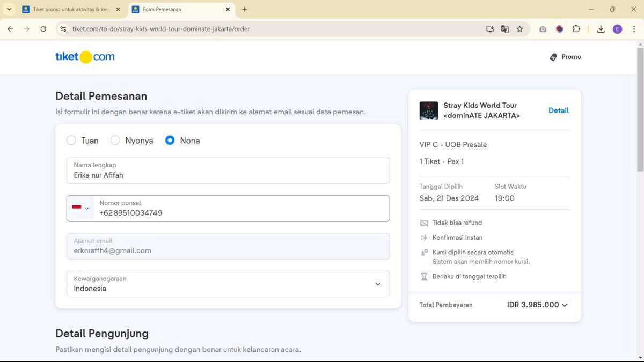Image resolution: width=644 pixels, height=362 pixels.
Task: Restore down the browser window
Action: (x=612, y=9)
